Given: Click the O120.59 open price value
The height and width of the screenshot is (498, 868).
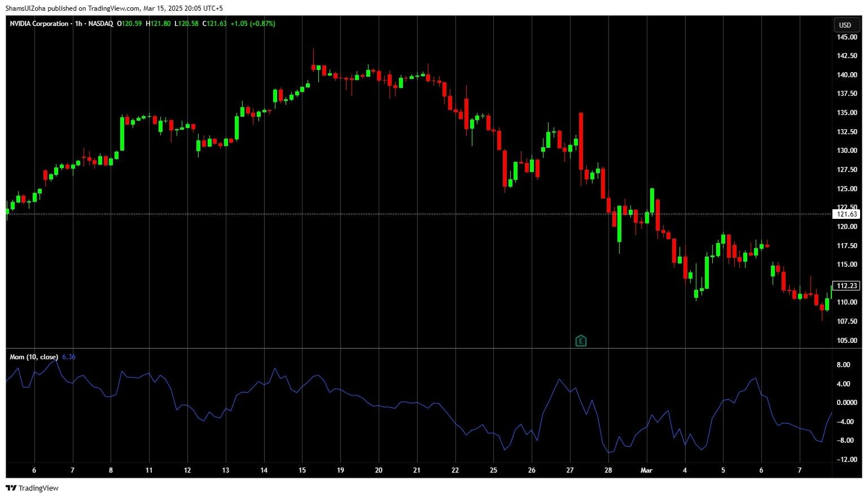Looking at the screenshot, I should click(130, 24).
